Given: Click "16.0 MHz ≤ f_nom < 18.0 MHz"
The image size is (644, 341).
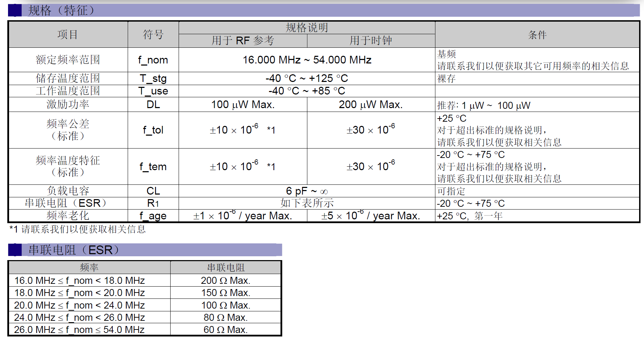Looking at the screenshot, I should 80,280.
